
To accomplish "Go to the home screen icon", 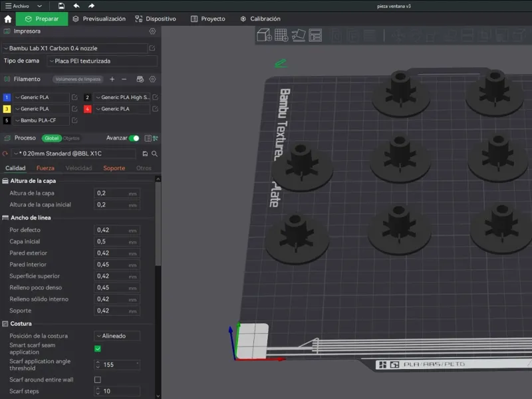I will click(8, 19).
